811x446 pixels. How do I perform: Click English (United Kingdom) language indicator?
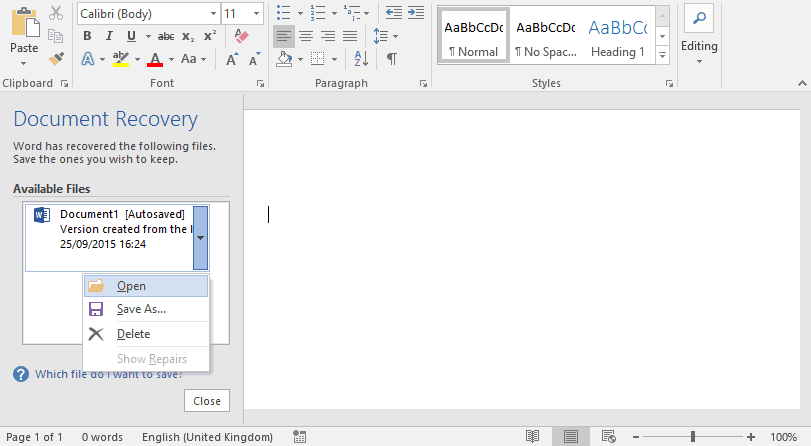207,437
